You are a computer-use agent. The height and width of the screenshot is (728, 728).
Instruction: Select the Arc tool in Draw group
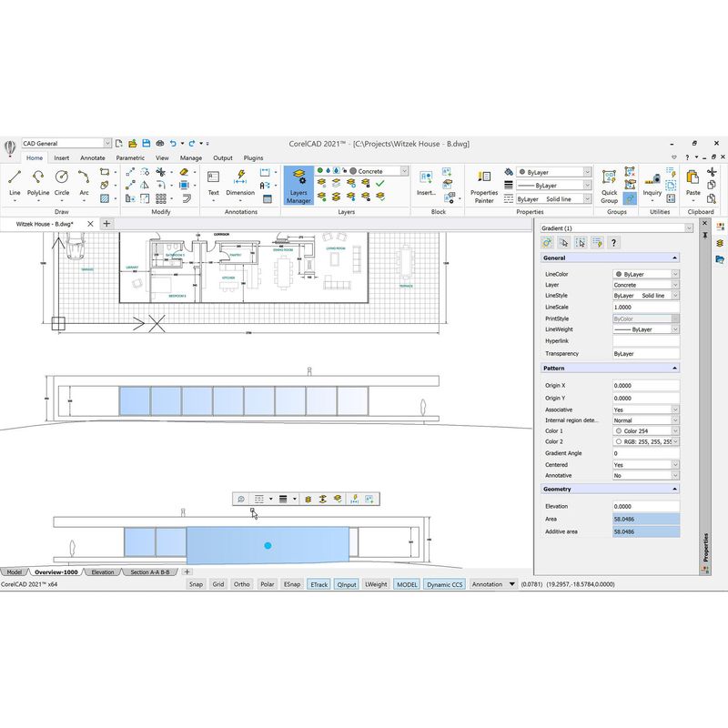coord(84,184)
